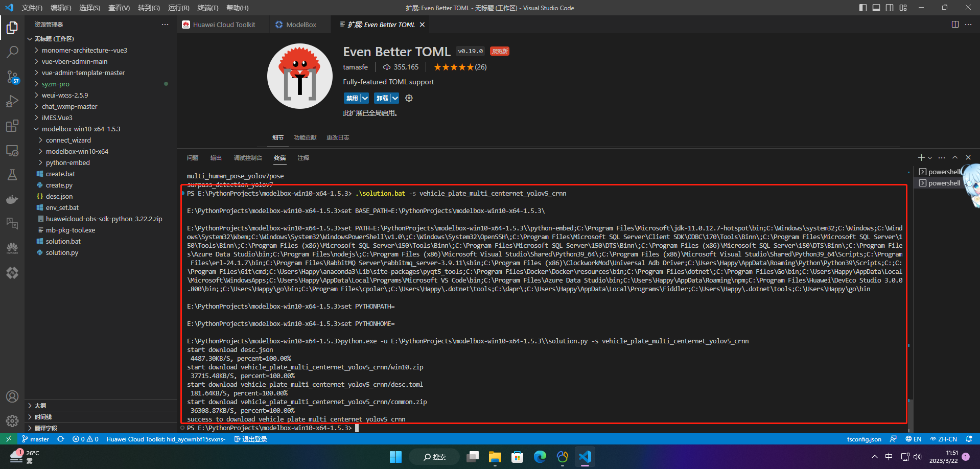Open Microsoft Edge from the taskbar
Screen dimensions: 980x469
click(540, 457)
